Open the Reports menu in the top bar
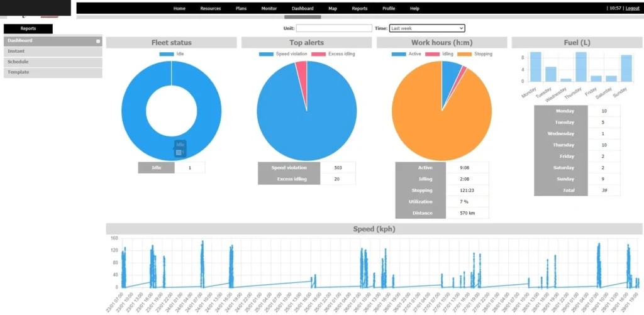The image size is (644, 315). 359,8
